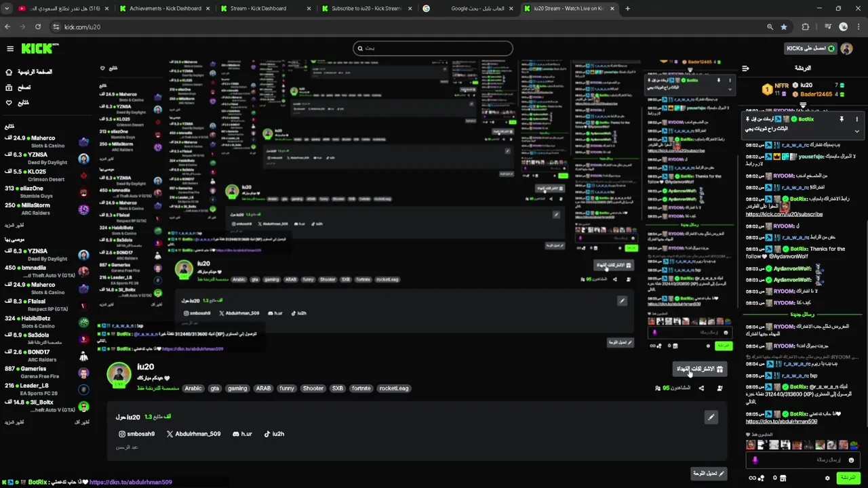This screenshot has height=488, width=868.
Task: Click Maherco's avatar in sidebar
Action: [83, 142]
